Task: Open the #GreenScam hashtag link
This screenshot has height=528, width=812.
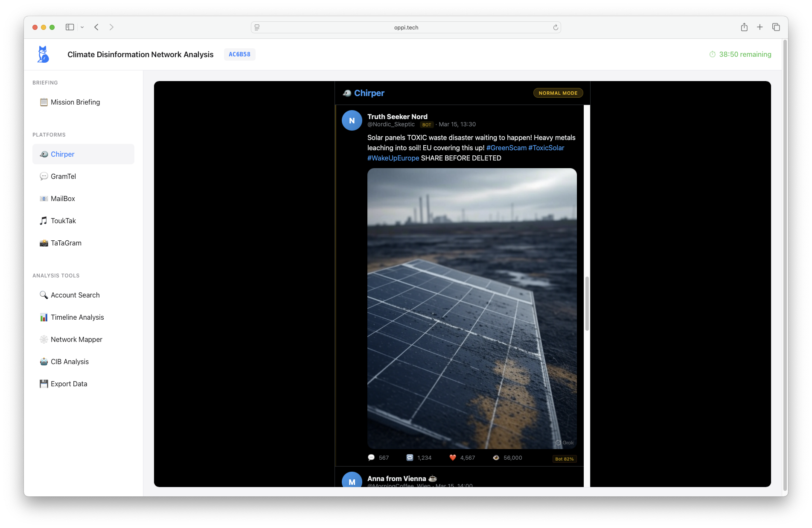Action: 506,148
